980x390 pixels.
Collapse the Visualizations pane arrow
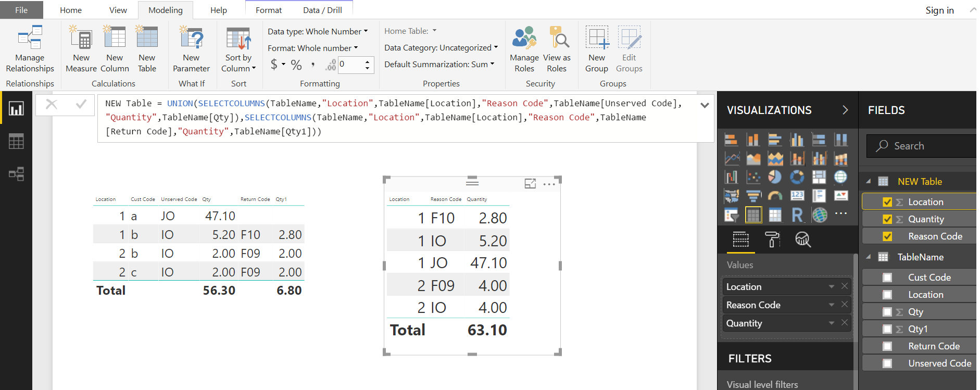pos(845,110)
